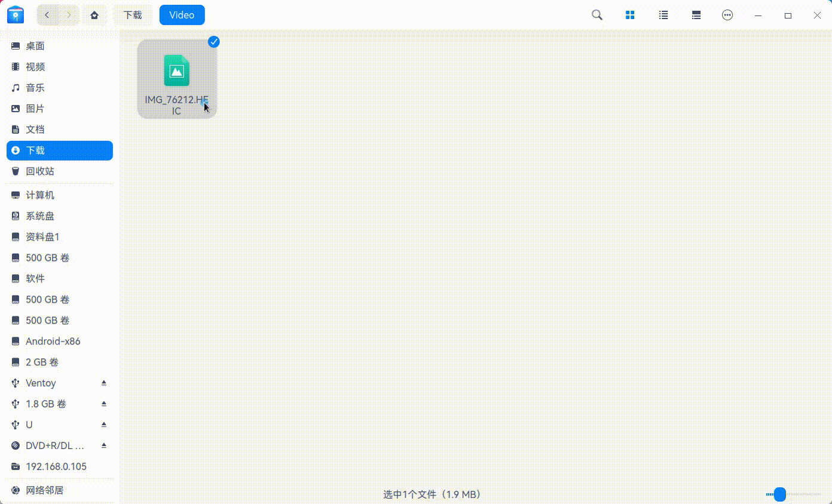This screenshot has height=504, width=832.
Task: Open the IMG_76212.HEIC thumbnail
Action: coord(176,72)
